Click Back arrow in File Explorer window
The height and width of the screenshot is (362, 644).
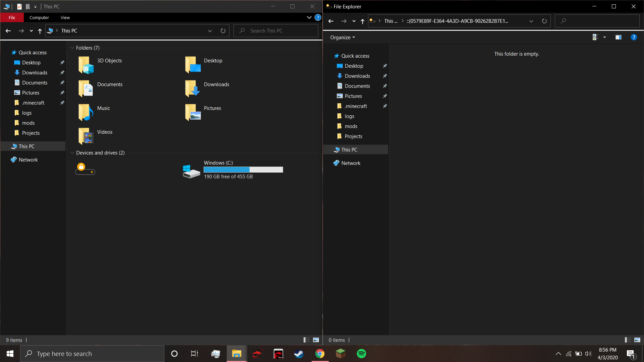point(331,21)
